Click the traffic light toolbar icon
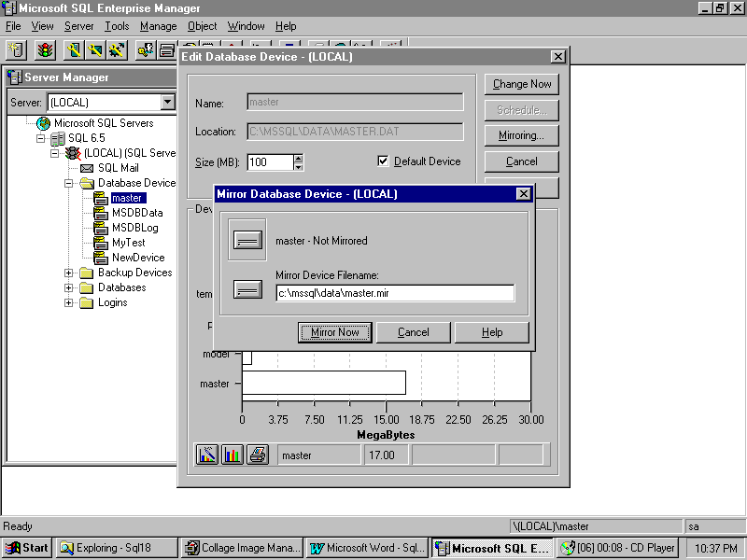The width and height of the screenshot is (747, 560). tap(46, 49)
